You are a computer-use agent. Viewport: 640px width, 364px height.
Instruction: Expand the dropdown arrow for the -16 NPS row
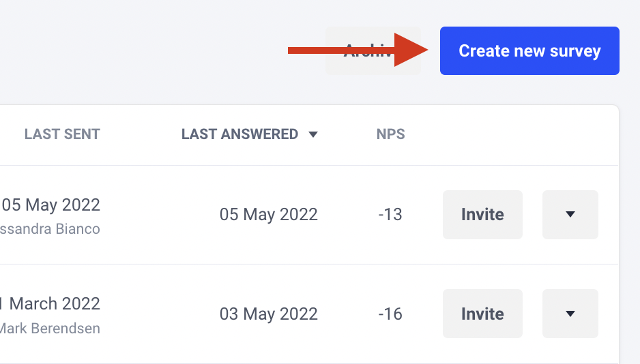pos(570,314)
